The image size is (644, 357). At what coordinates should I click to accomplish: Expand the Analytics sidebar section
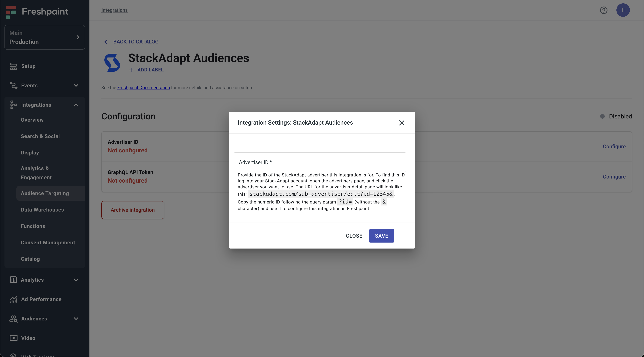[x=76, y=280]
